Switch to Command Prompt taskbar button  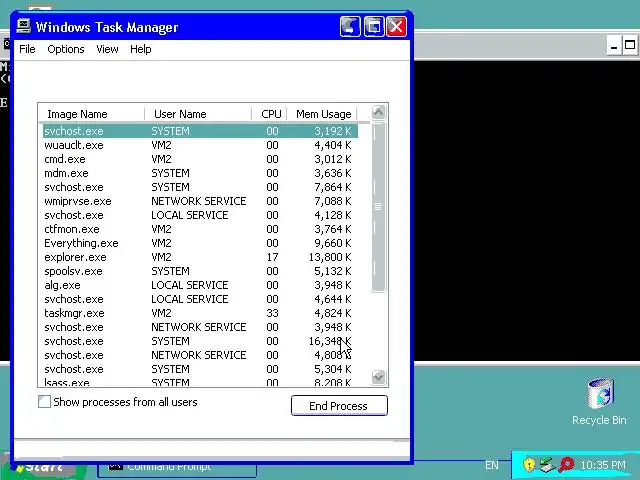(177, 469)
